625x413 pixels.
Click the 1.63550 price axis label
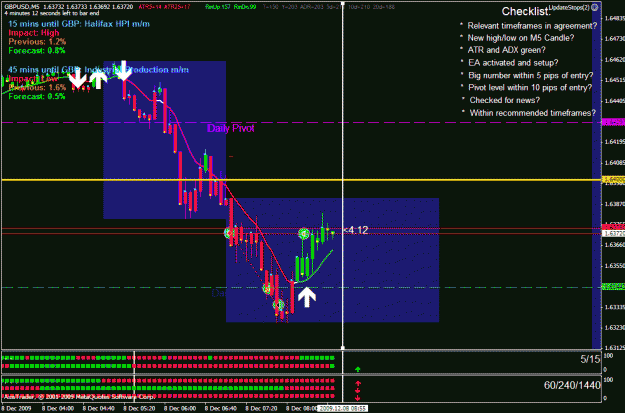click(x=614, y=266)
